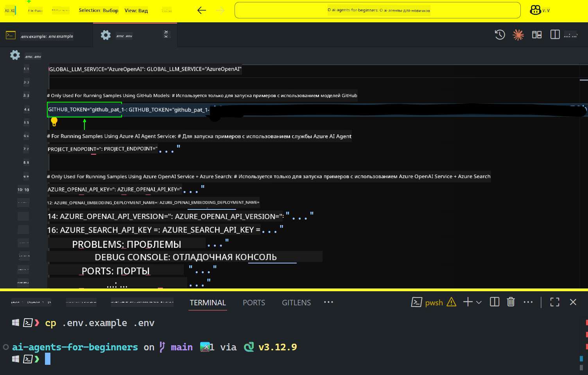The width and height of the screenshot is (588, 375).
Task: Click the gear icon on the .env tab
Action: coord(106,35)
